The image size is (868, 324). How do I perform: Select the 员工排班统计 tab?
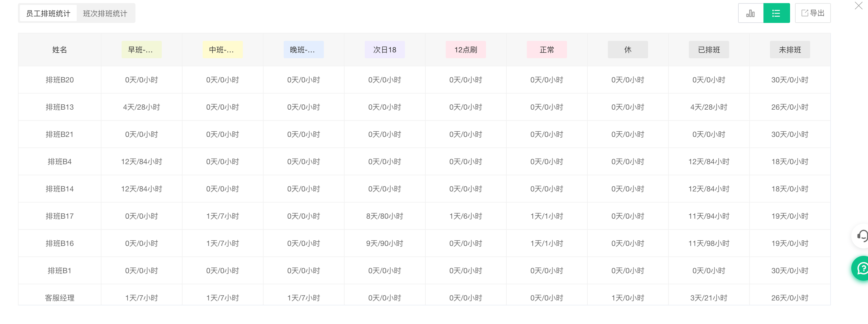pos(48,14)
